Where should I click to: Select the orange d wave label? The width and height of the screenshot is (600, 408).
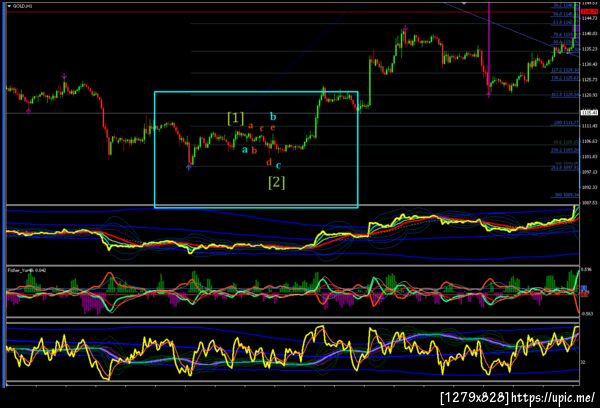pyautogui.click(x=269, y=162)
